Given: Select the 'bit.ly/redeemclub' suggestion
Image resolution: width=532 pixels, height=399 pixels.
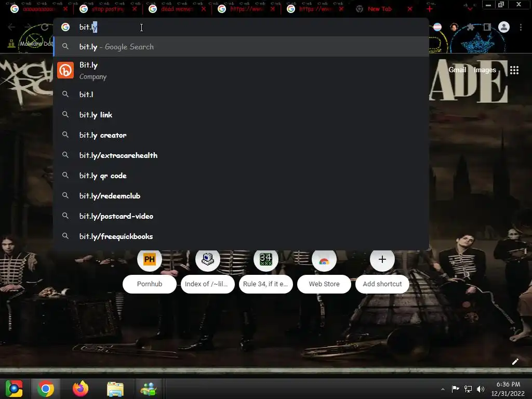Looking at the screenshot, I should pyautogui.click(x=241, y=196).
